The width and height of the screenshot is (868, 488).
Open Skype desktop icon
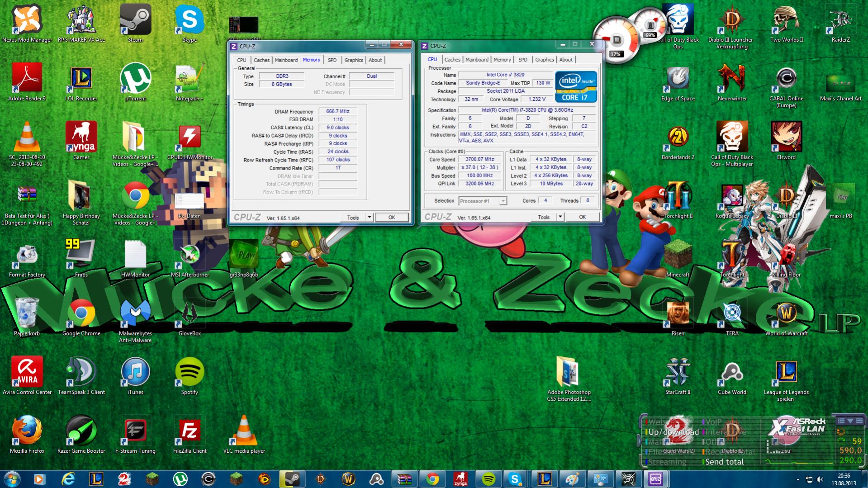(x=190, y=24)
